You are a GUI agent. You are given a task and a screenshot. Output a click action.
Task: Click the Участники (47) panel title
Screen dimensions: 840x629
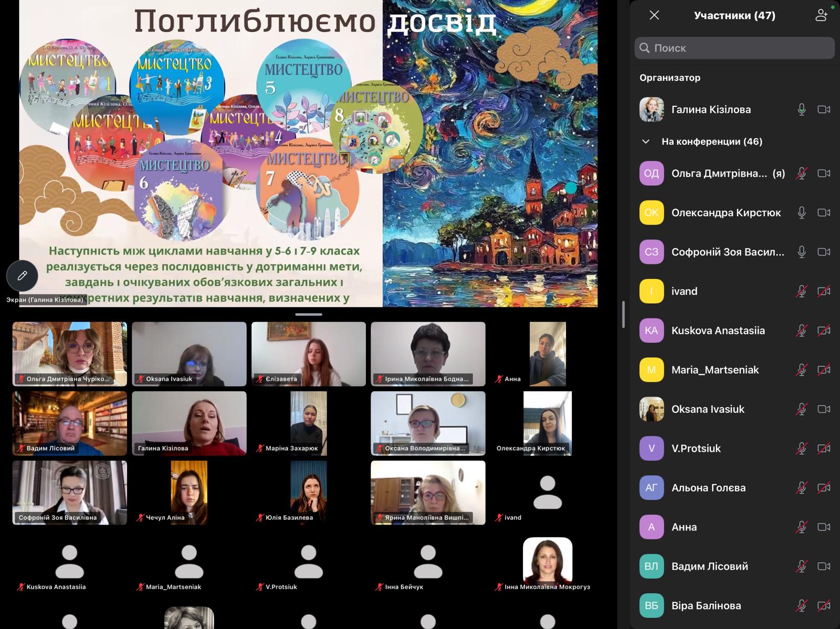(x=734, y=15)
